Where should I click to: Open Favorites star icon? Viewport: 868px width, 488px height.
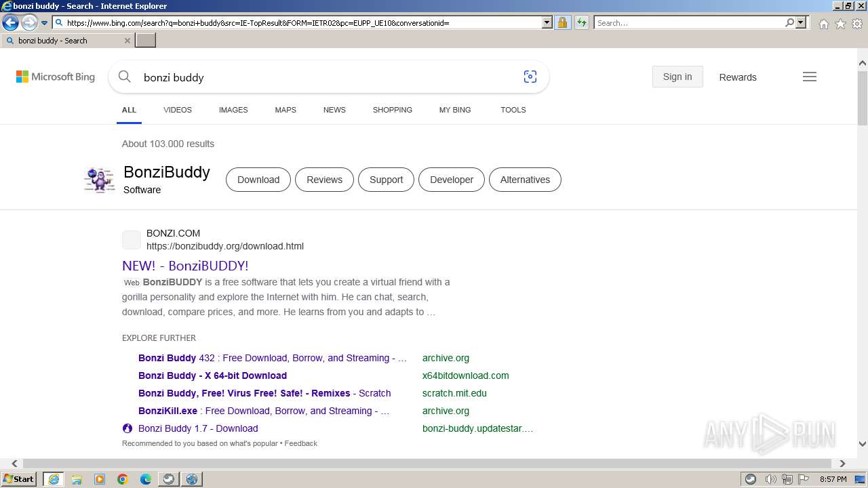click(x=840, y=24)
